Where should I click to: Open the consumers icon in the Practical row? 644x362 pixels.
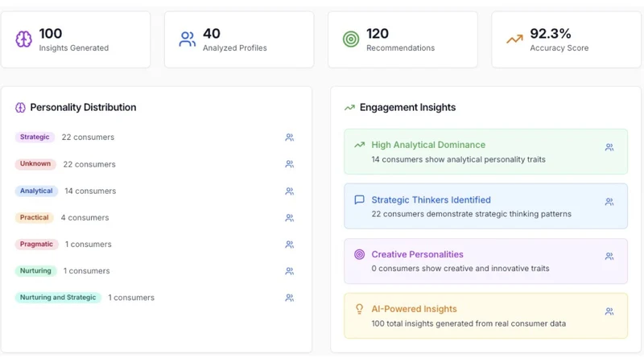pos(290,218)
